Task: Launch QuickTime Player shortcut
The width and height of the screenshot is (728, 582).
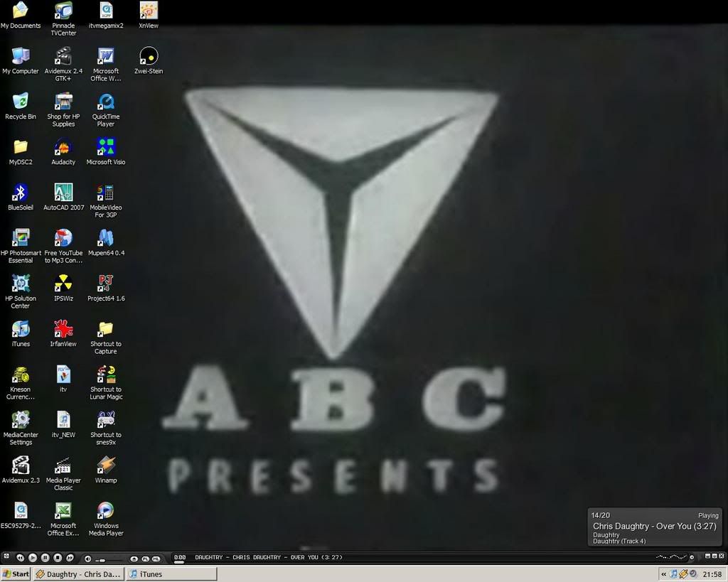Action: (106, 109)
